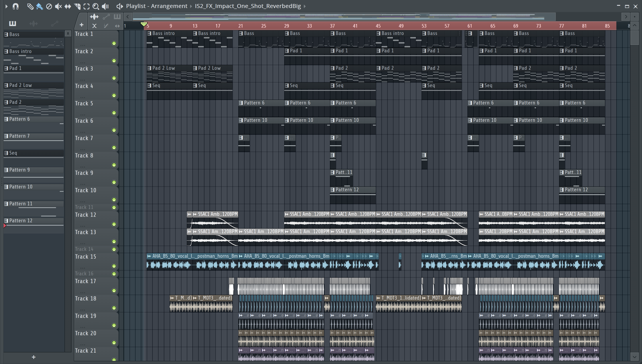Click collapsed Track 11 header

coord(84,207)
